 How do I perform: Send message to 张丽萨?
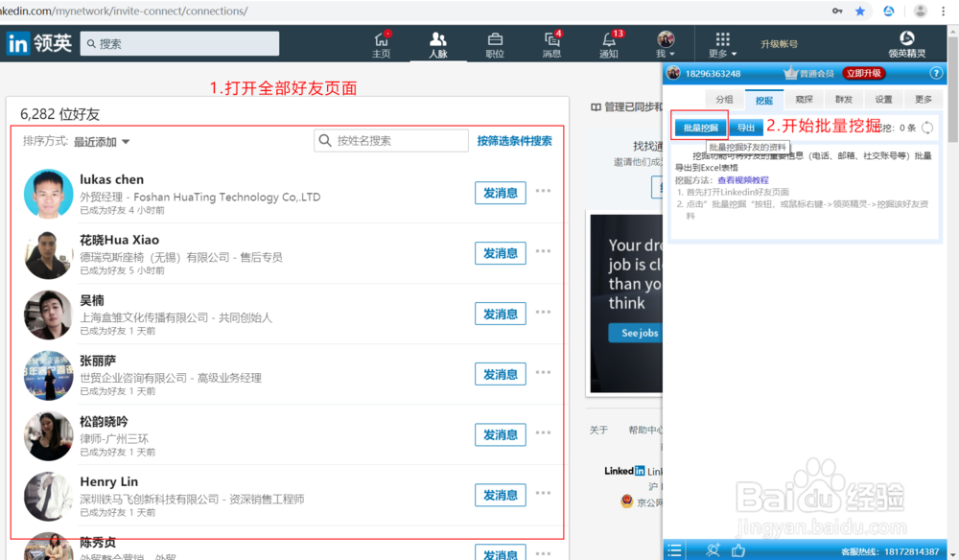pyautogui.click(x=501, y=374)
